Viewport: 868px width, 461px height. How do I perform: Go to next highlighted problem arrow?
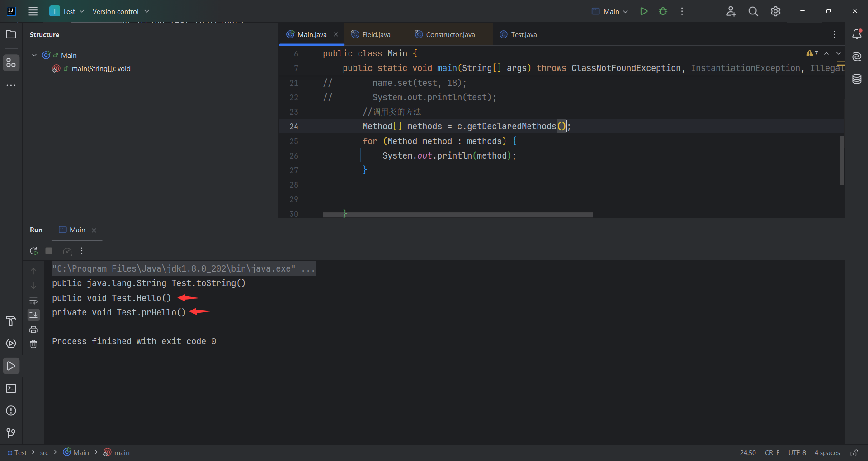[x=839, y=53]
